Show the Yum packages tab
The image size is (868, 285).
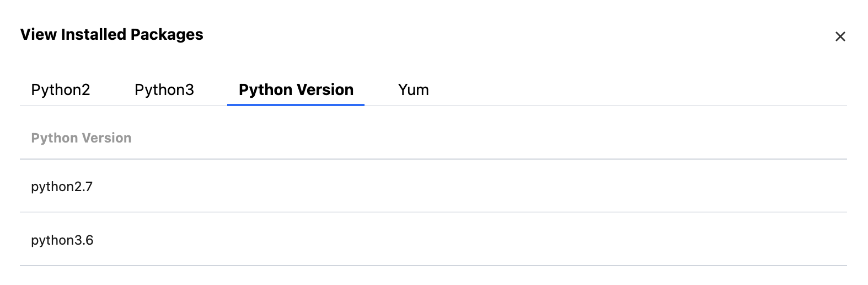[414, 89]
